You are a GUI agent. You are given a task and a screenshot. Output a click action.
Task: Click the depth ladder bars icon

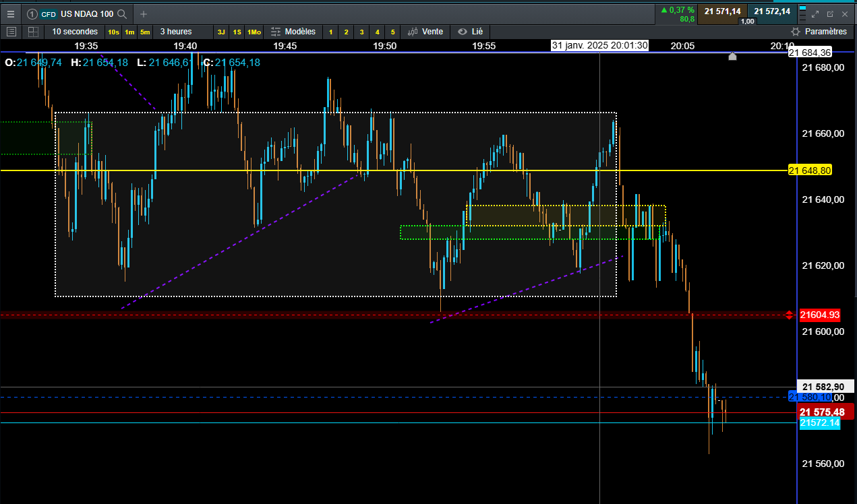pos(802,13)
